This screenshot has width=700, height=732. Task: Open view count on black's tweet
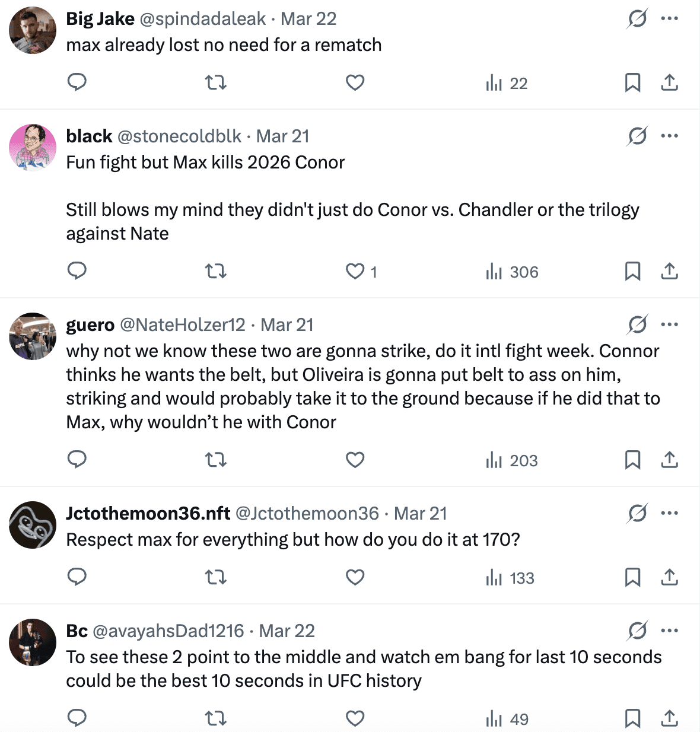tap(512, 272)
